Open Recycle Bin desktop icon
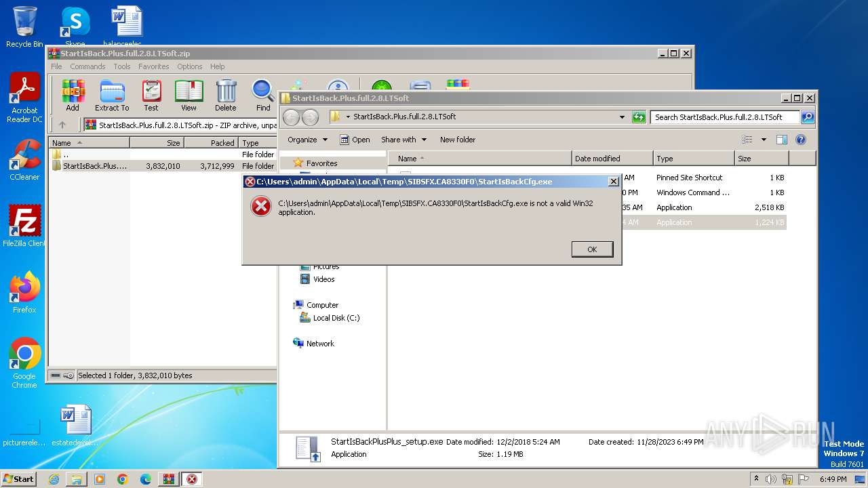The image size is (868, 488). [x=24, y=27]
